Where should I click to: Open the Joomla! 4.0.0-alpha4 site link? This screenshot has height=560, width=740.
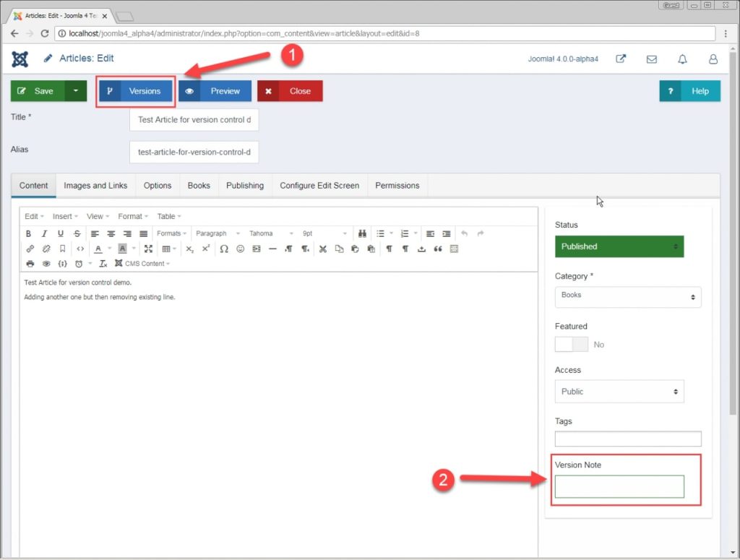pos(563,59)
